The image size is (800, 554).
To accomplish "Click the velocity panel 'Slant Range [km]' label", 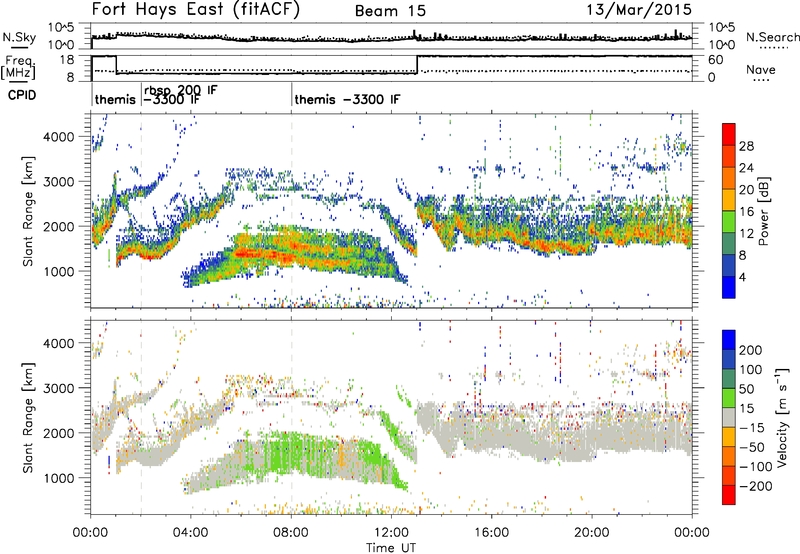I will click(28, 417).
